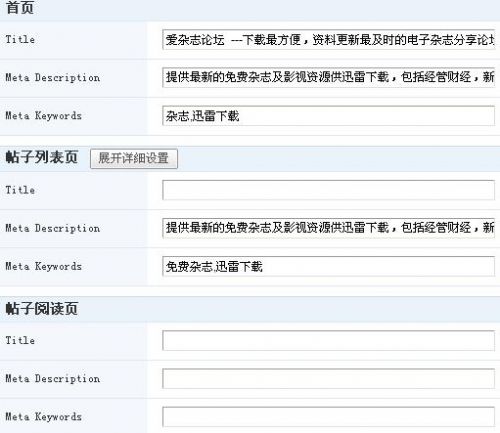Click the Title label under 帖子列表页
Image resolution: width=500 pixels, height=433 pixels.
(x=20, y=190)
